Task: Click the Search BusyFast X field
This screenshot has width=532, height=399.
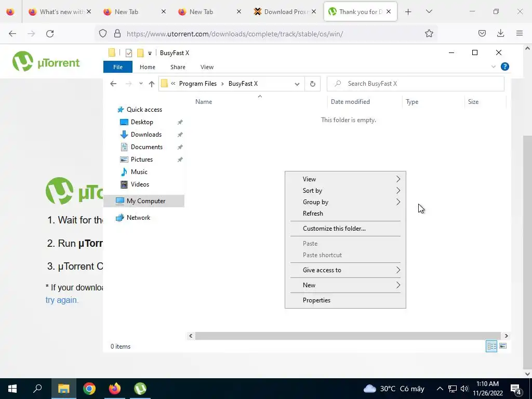Action: point(415,84)
